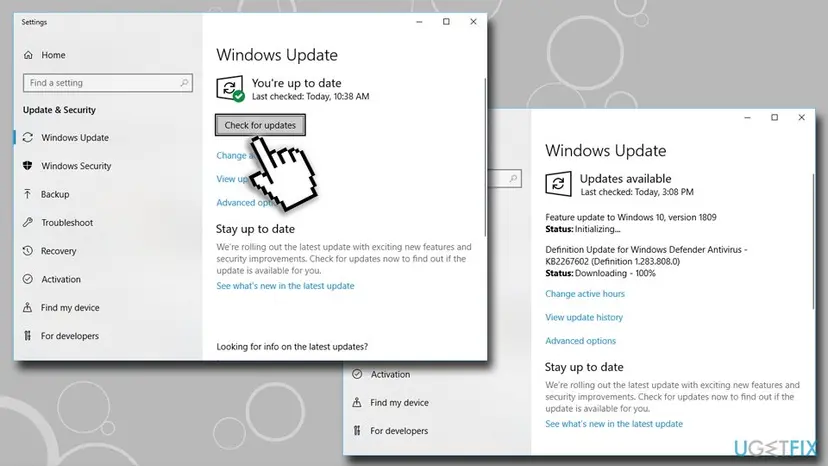Select Find my device text in the front window
Image resolution: width=828 pixels, height=466 pixels.
(x=70, y=307)
